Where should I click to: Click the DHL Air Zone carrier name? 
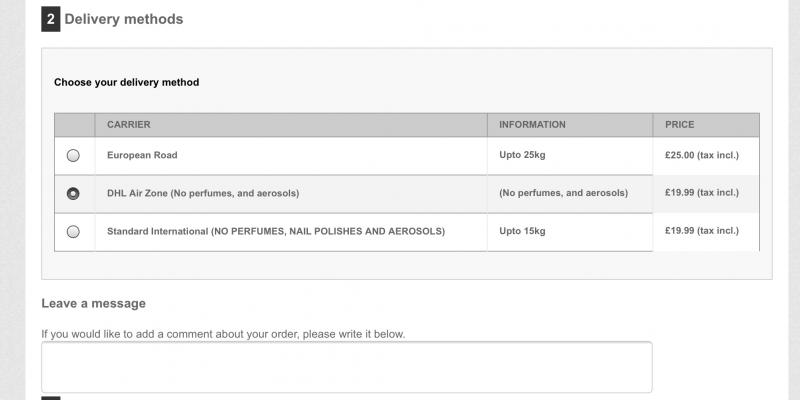pos(203,193)
